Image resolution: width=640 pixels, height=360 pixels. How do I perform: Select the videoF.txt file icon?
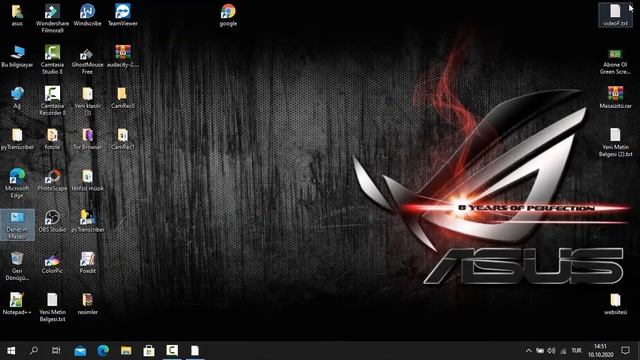point(615,15)
